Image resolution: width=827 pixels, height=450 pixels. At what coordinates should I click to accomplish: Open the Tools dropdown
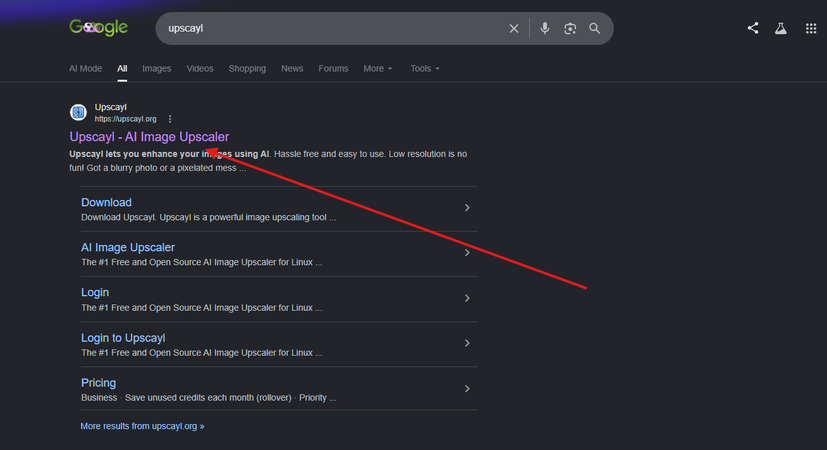(425, 69)
